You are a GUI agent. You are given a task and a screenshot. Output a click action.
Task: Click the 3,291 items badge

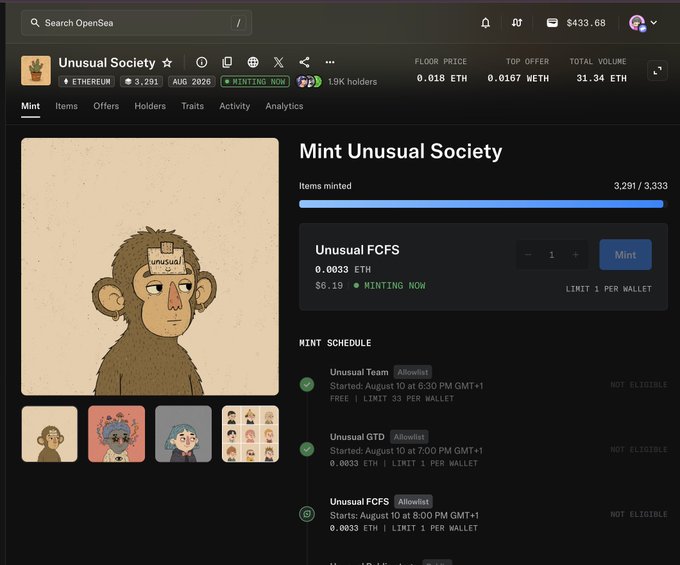pyautogui.click(x=141, y=82)
